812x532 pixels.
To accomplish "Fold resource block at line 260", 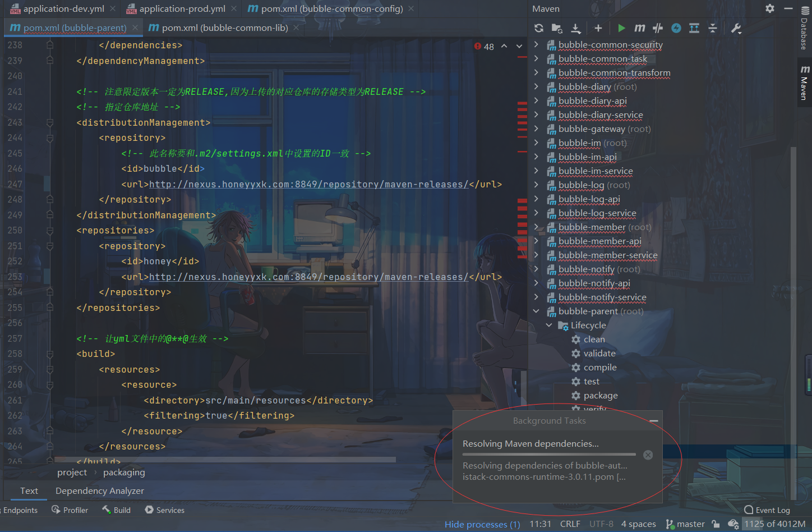I will pos(50,384).
